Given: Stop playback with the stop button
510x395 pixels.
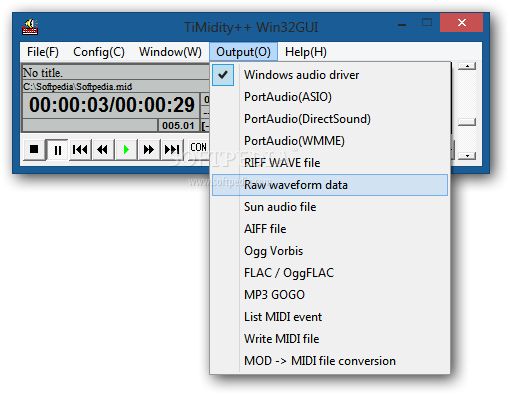Looking at the screenshot, I should [x=34, y=149].
